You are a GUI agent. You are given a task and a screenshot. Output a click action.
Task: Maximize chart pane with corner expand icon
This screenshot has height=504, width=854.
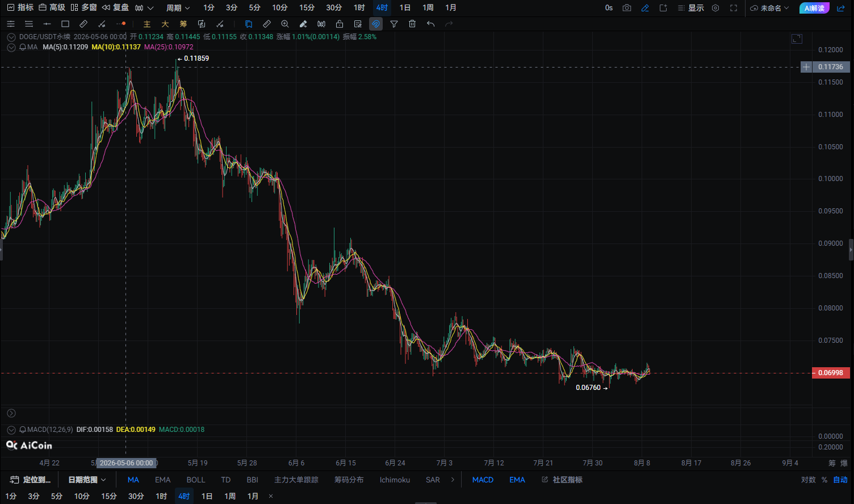tap(797, 39)
